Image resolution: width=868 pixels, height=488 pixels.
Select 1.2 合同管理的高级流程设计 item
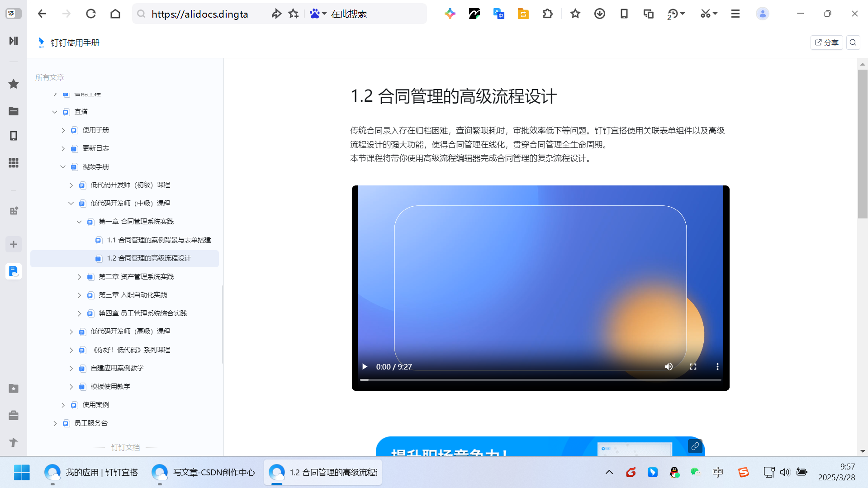point(124,258)
